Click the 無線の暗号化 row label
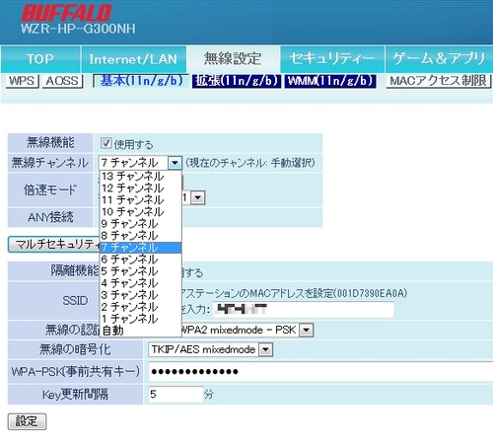Image resolution: width=493 pixels, height=448 pixels. click(x=75, y=349)
